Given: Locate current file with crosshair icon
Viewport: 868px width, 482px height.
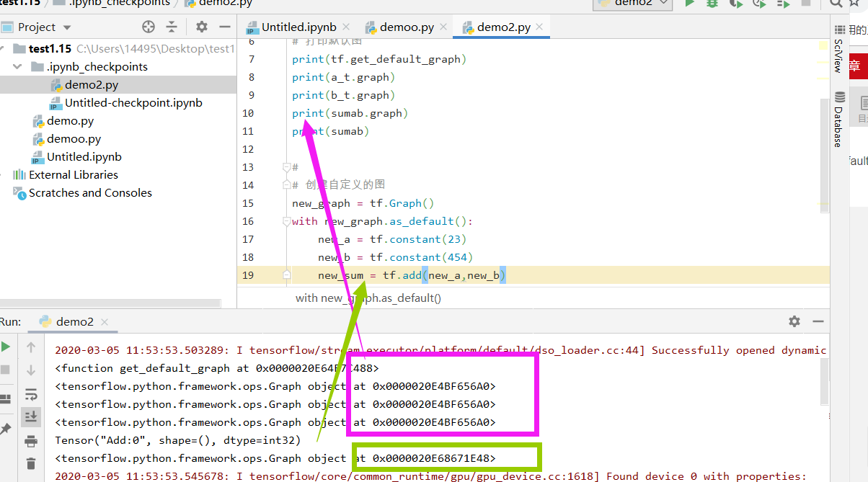Looking at the screenshot, I should click(149, 27).
